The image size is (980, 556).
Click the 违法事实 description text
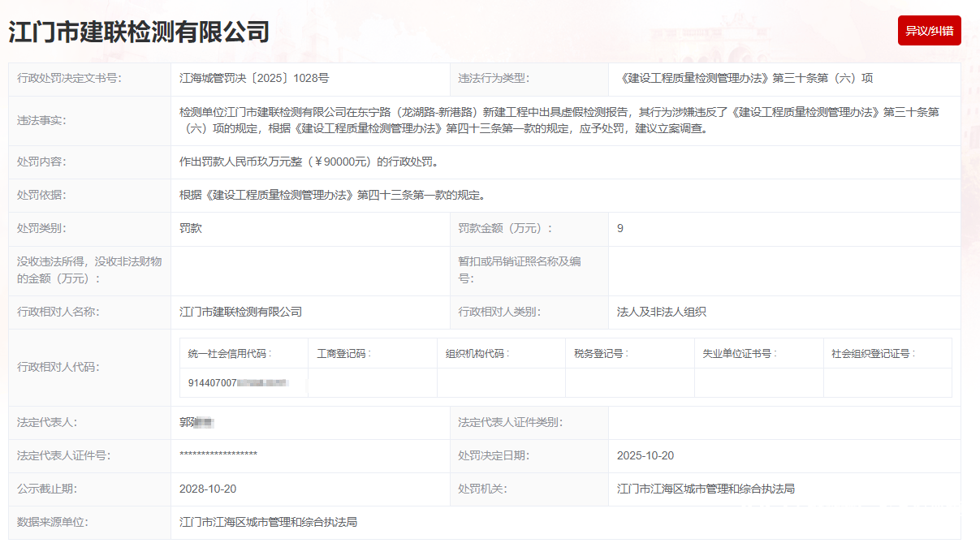tap(559, 120)
